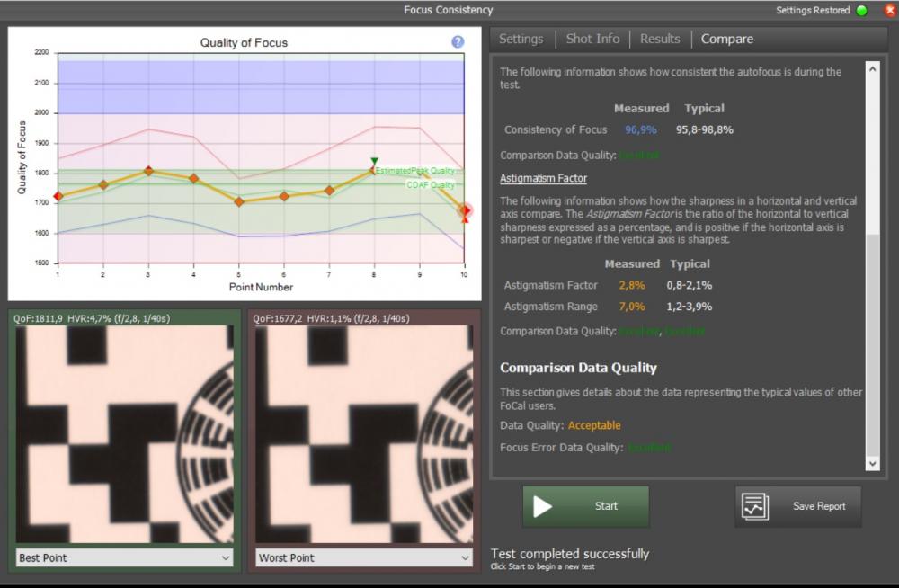
Task: Select data point 1 on the chart
Action: click(58, 197)
